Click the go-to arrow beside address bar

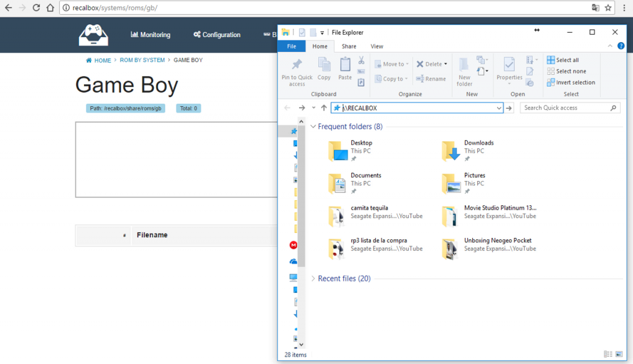[509, 108]
